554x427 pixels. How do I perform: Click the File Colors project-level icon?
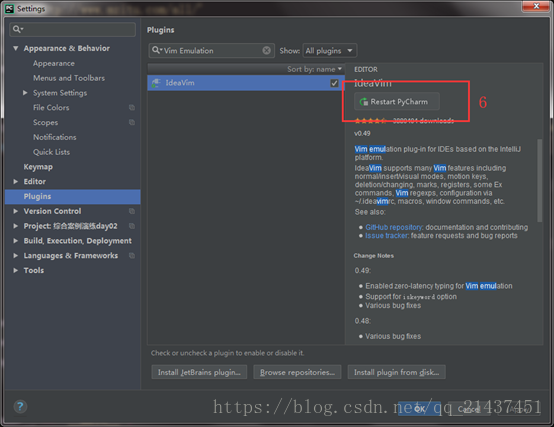click(x=132, y=107)
